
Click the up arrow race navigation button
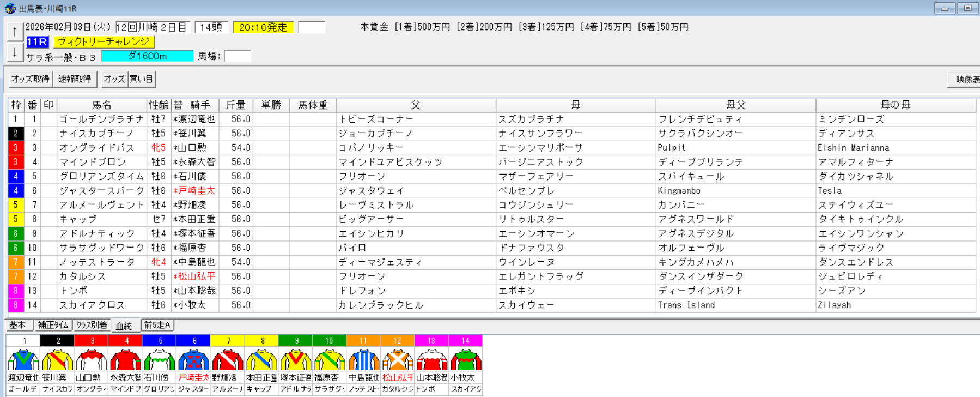[15, 32]
